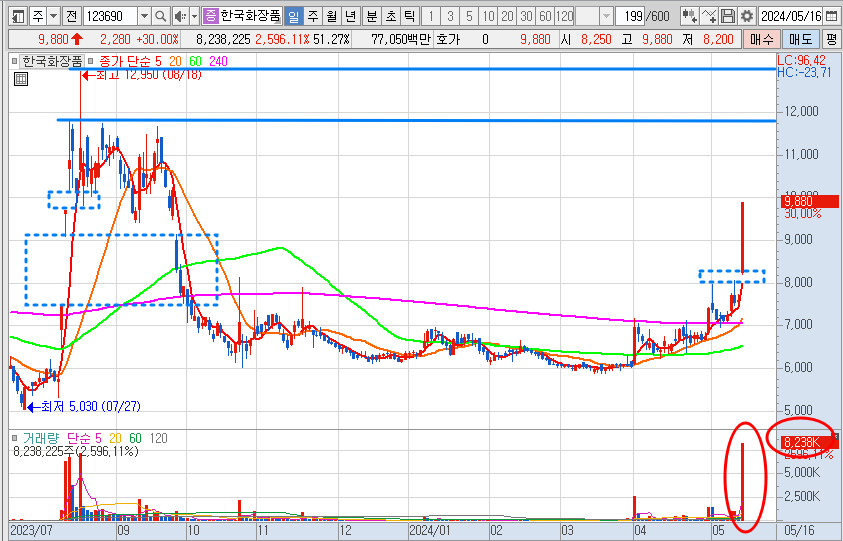Click the small square before 한국화장품 legend
Viewport: 843px width, 541px height.
coord(15,61)
